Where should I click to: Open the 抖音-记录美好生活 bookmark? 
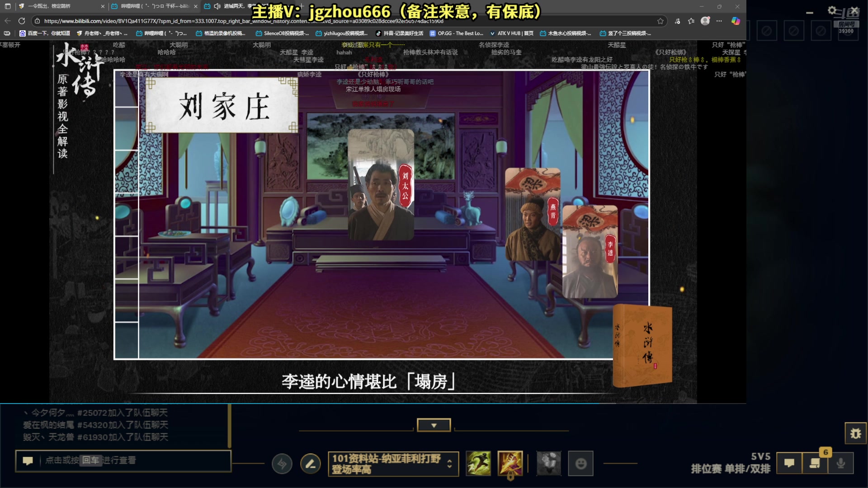click(400, 33)
